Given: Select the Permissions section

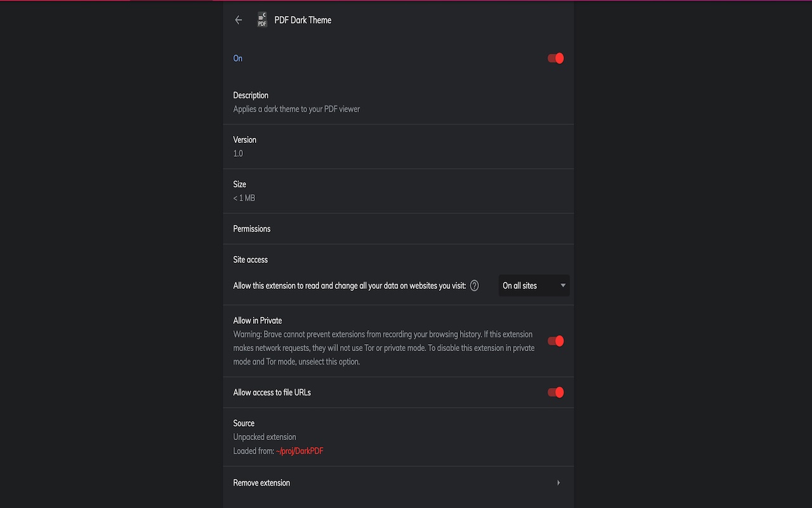Looking at the screenshot, I should point(251,228).
